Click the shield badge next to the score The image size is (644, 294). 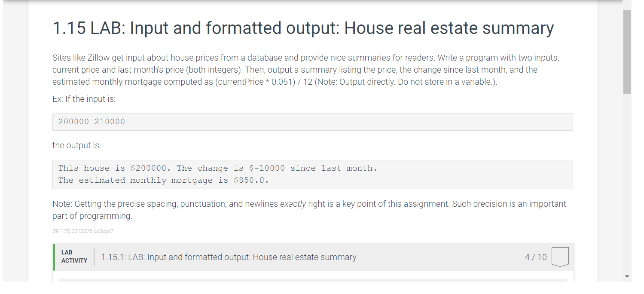pyautogui.click(x=560, y=257)
